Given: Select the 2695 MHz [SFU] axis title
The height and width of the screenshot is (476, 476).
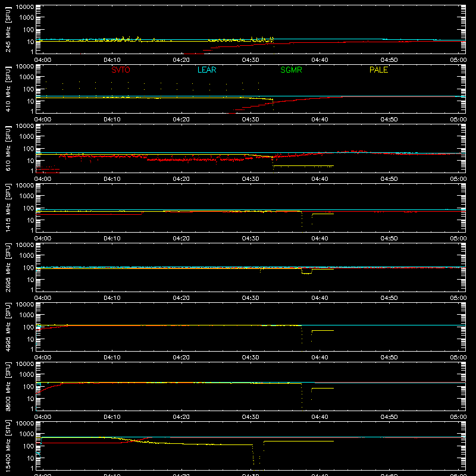Looking at the screenshot, I should (8, 268).
